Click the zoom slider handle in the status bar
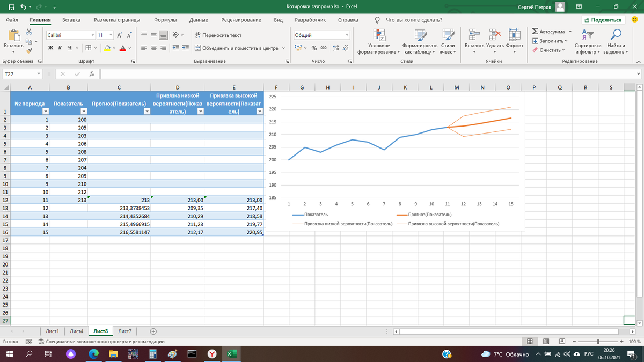Viewport: 644px width, 362px height. 598,341
